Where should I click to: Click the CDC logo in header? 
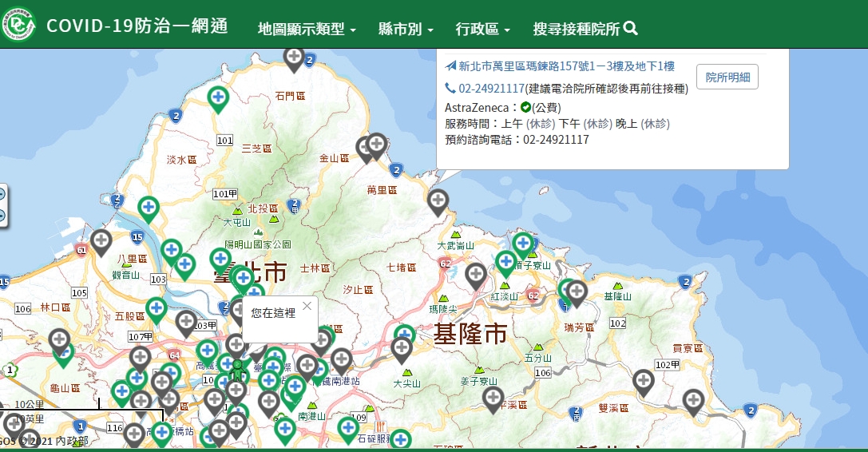[18, 25]
